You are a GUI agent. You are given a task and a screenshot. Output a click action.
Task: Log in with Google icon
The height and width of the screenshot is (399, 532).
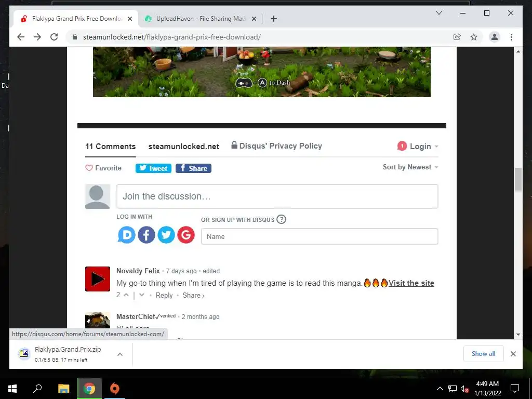point(186,235)
